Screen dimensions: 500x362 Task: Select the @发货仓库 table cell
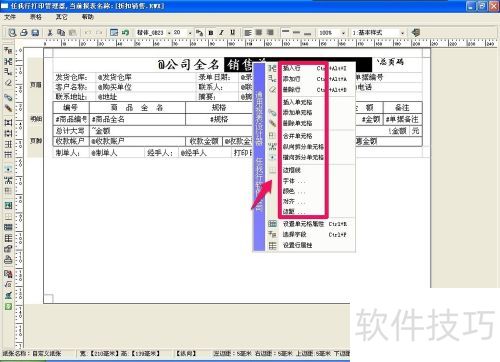coord(115,77)
